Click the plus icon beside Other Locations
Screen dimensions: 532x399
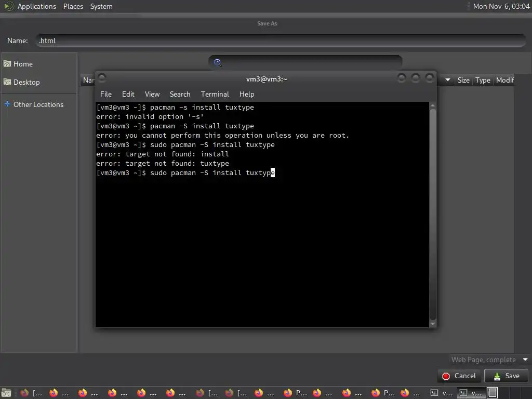7,104
